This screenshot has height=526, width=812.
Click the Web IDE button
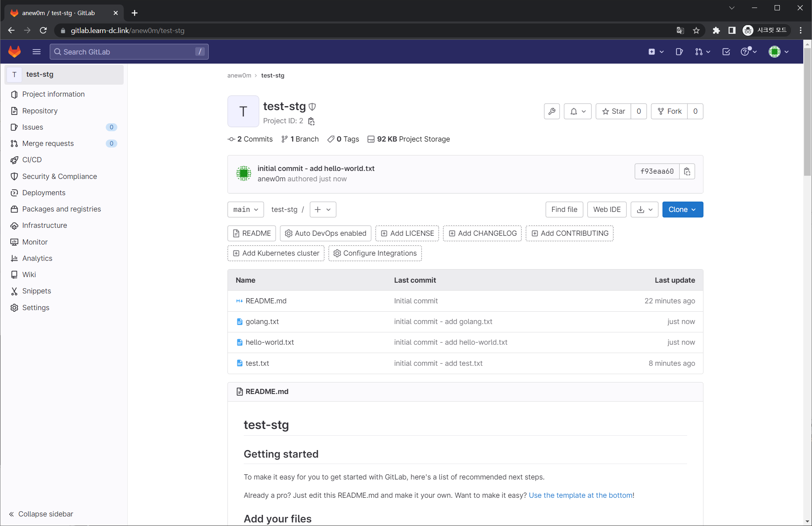[606, 210]
